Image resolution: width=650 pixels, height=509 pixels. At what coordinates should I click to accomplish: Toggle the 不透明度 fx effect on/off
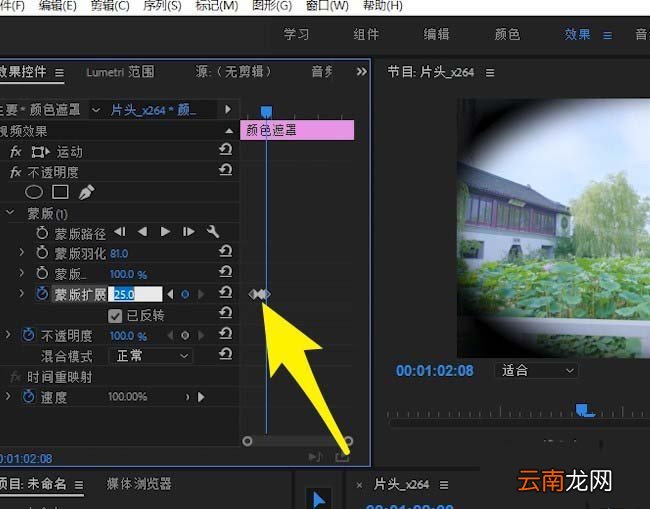pos(16,172)
